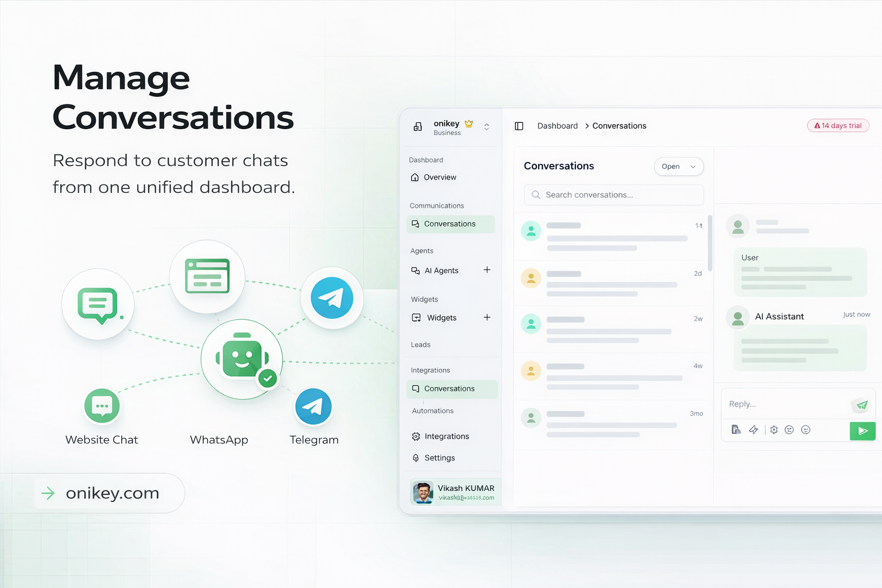Click the Automations sidebar label

tap(432, 411)
